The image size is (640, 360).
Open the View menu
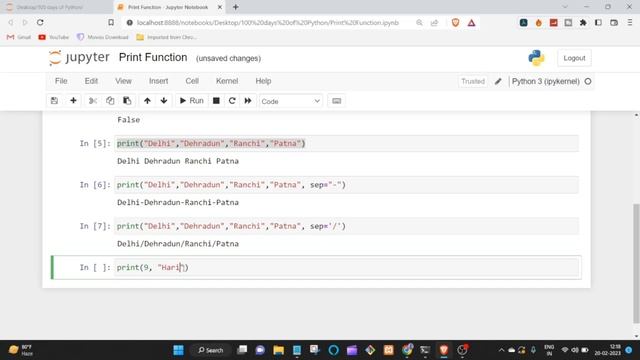[123, 81]
